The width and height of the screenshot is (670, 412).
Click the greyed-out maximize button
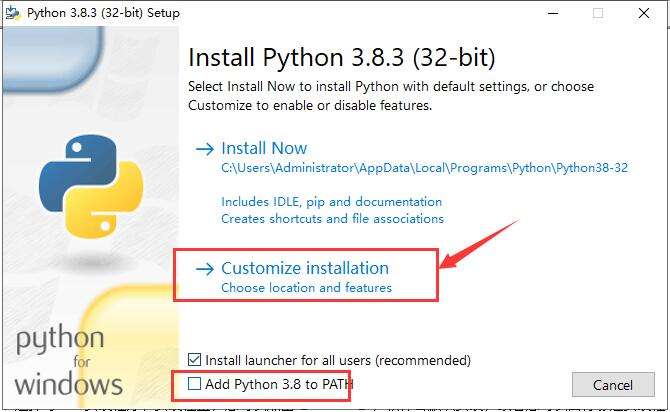(x=598, y=14)
